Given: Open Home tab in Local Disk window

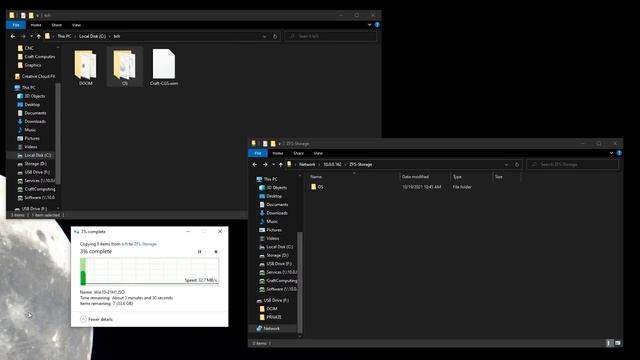Looking at the screenshot, I should tap(36, 25).
